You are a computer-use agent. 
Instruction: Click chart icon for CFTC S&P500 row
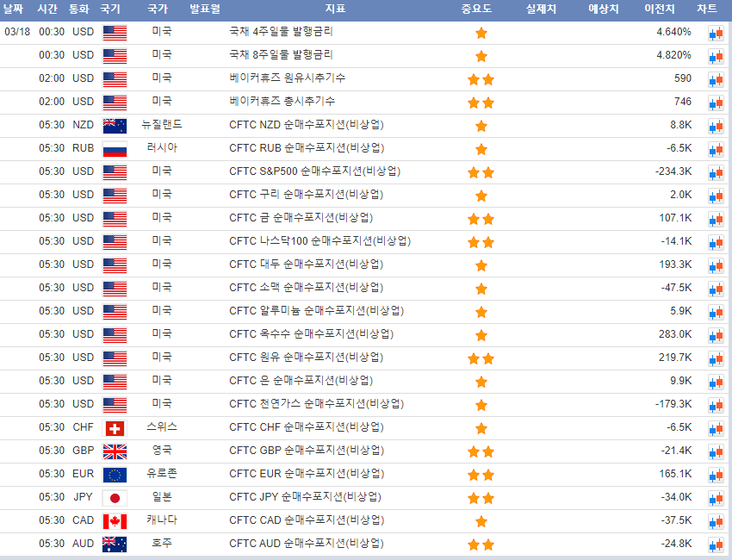pos(716,172)
